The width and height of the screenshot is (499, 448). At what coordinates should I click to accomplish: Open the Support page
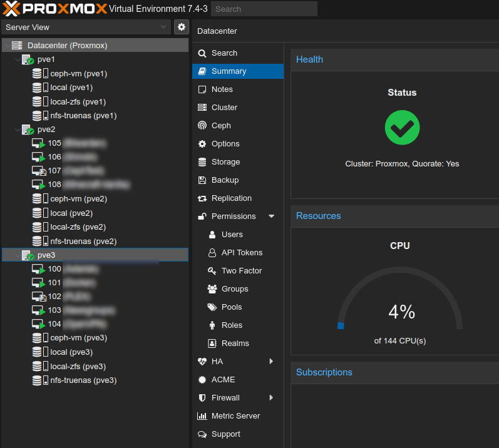pyautogui.click(x=238, y=434)
